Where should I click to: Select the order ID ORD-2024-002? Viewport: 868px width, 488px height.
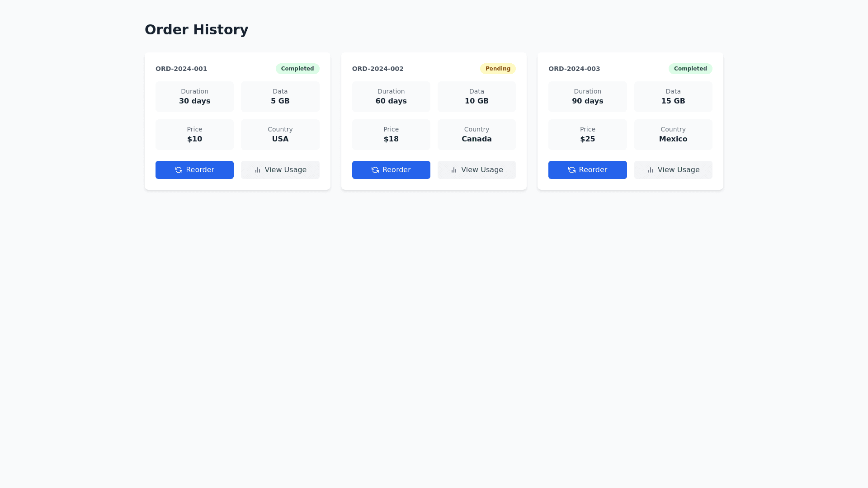(377, 69)
